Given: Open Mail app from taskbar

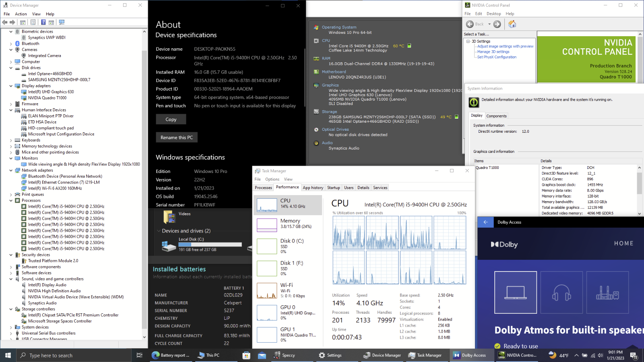Looking at the screenshot, I should (262, 355).
